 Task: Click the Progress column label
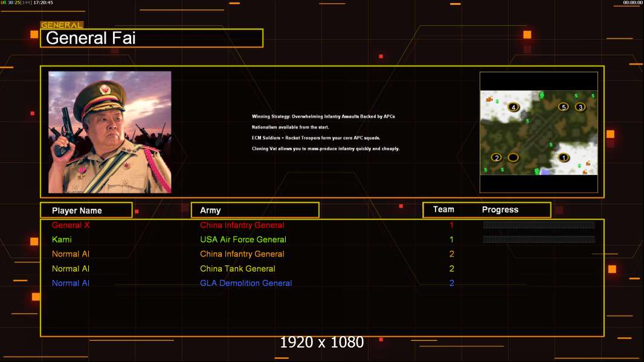tap(500, 209)
